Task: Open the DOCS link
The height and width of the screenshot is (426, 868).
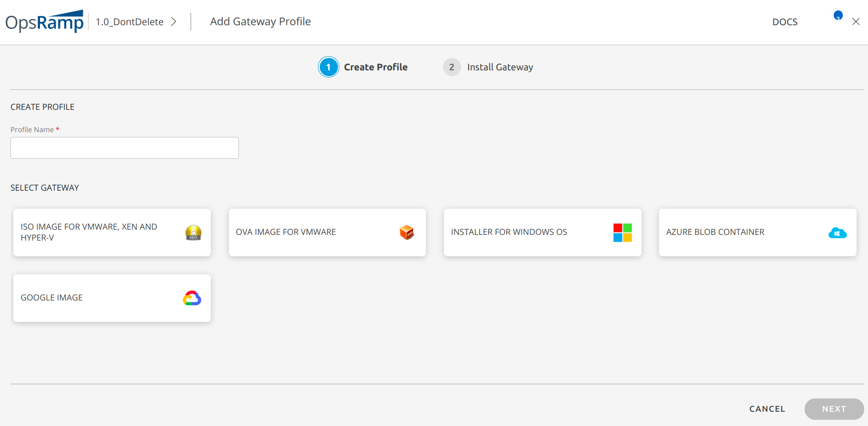Action: click(x=785, y=22)
